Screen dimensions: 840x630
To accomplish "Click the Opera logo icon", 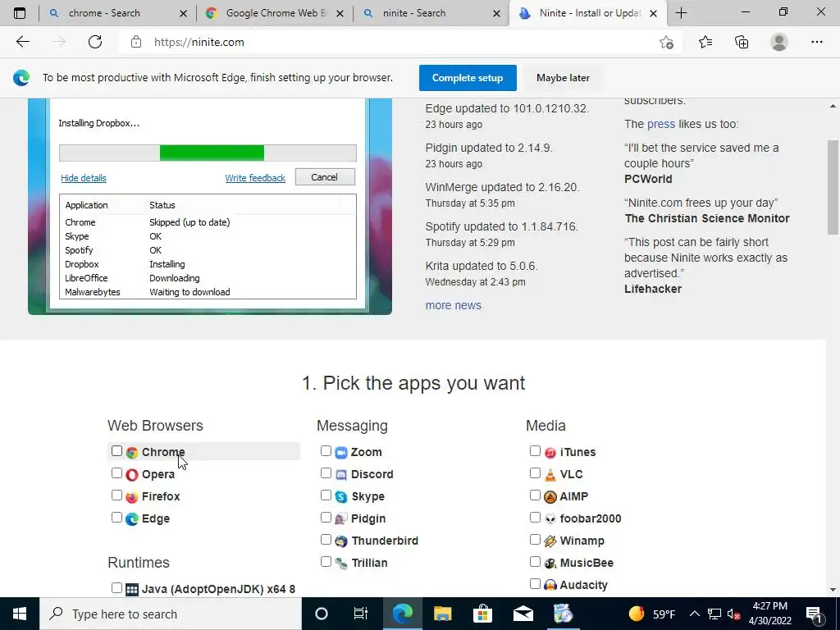I will pyautogui.click(x=132, y=475).
